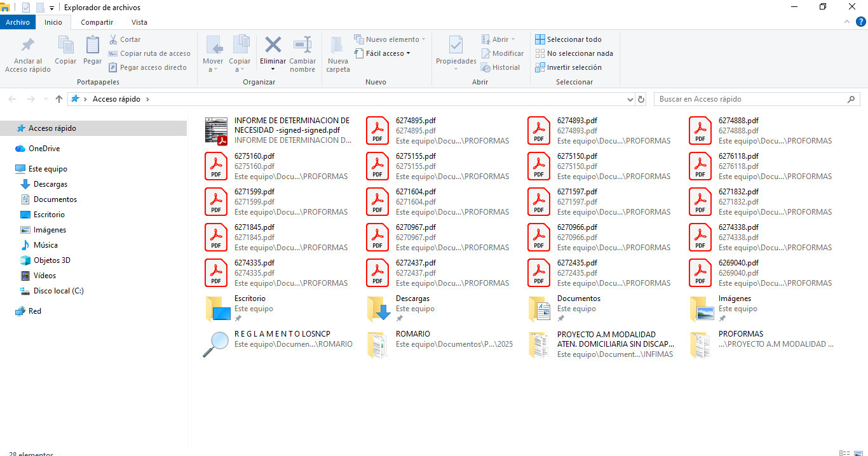This screenshot has height=456, width=868.
Task: Select the file 6274895.pdf
Action: [x=416, y=121]
